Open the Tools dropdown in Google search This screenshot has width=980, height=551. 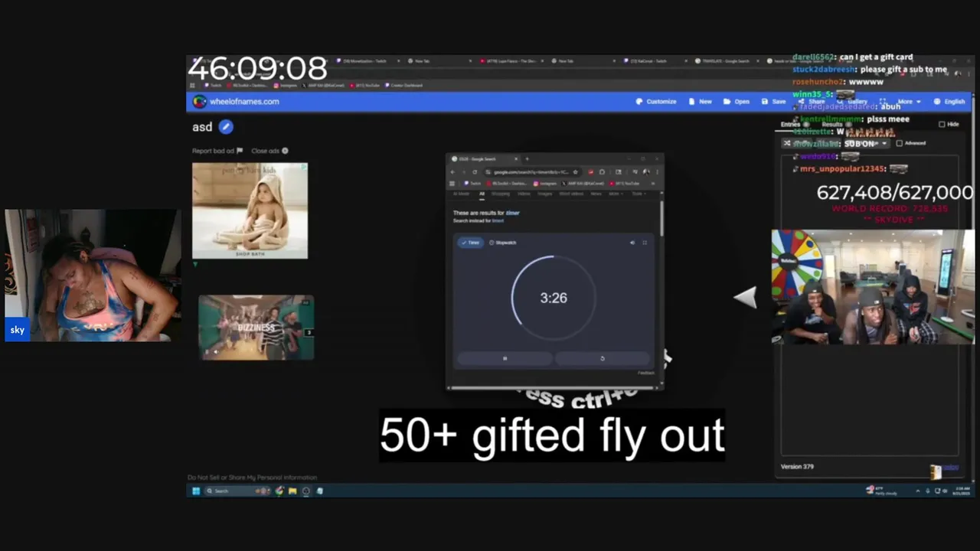(x=638, y=194)
